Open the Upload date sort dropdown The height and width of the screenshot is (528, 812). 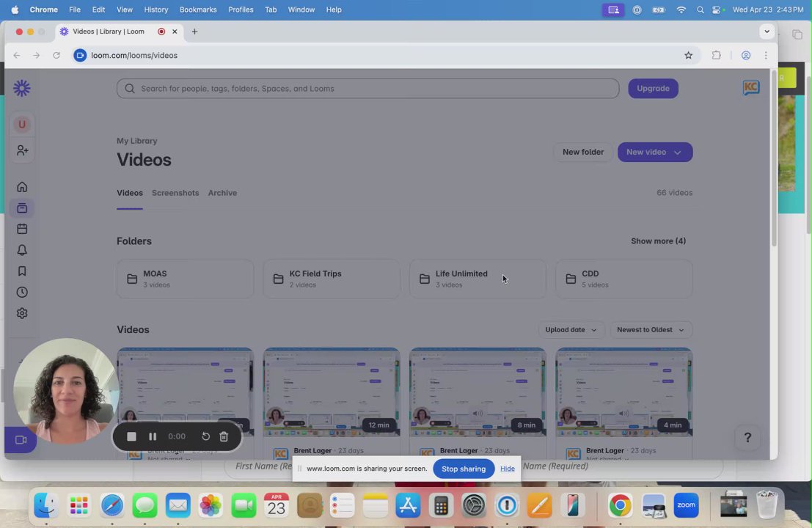point(571,330)
